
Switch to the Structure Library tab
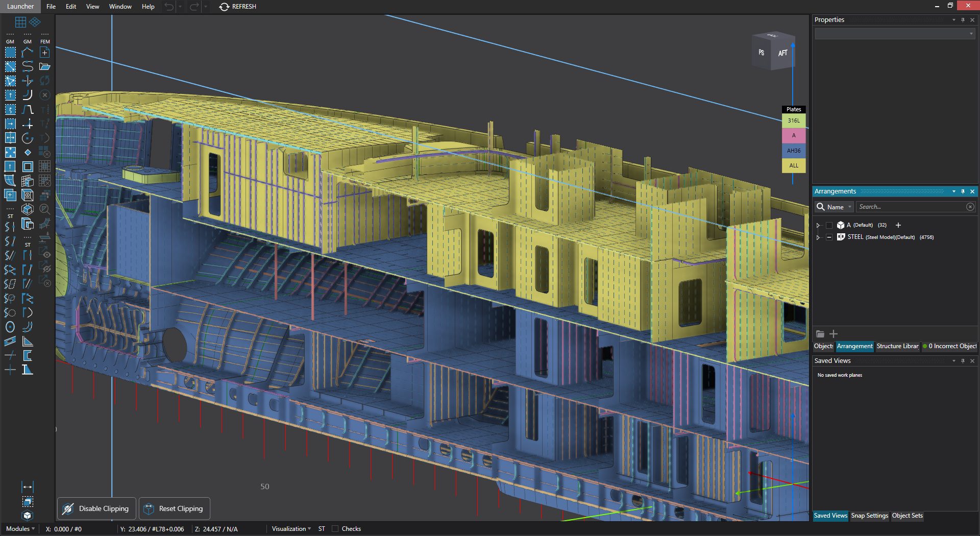(897, 346)
